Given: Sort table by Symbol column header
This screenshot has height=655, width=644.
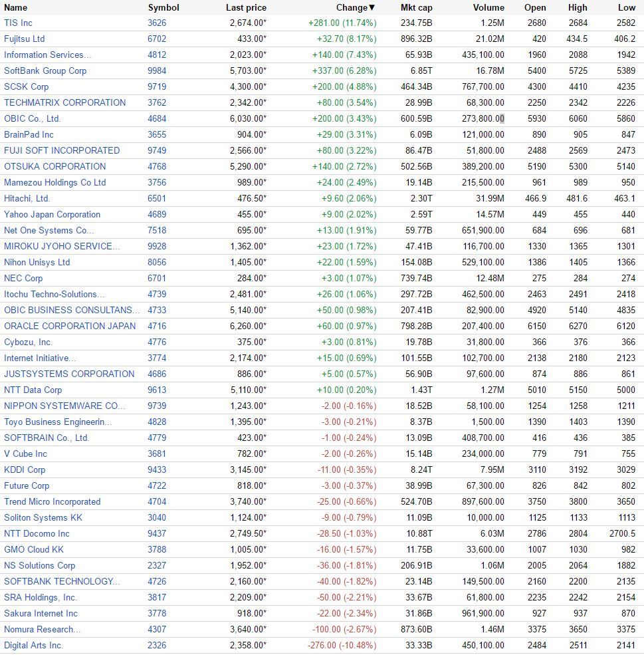Looking at the screenshot, I should click(x=163, y=7).
